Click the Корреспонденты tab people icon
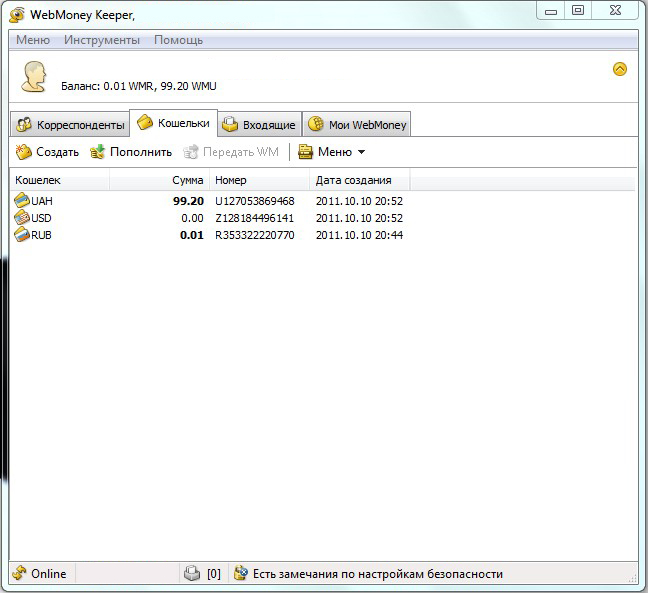 [x=24, y=124]
